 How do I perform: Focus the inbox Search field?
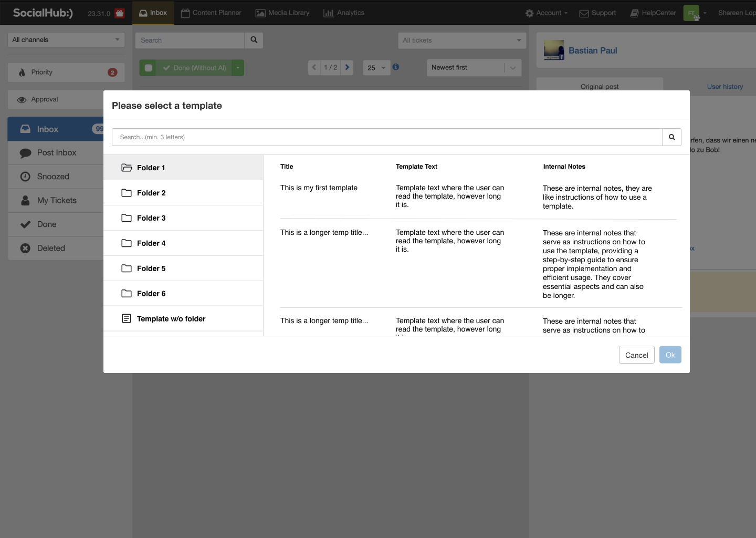click(x=190, y=40)
